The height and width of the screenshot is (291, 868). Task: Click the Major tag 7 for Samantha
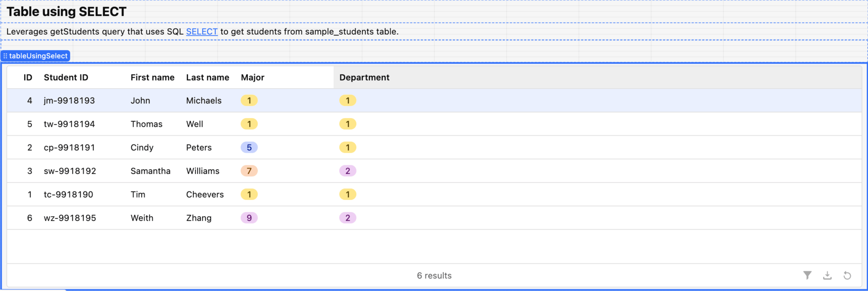pyautogui.click(x=249, y=171)
